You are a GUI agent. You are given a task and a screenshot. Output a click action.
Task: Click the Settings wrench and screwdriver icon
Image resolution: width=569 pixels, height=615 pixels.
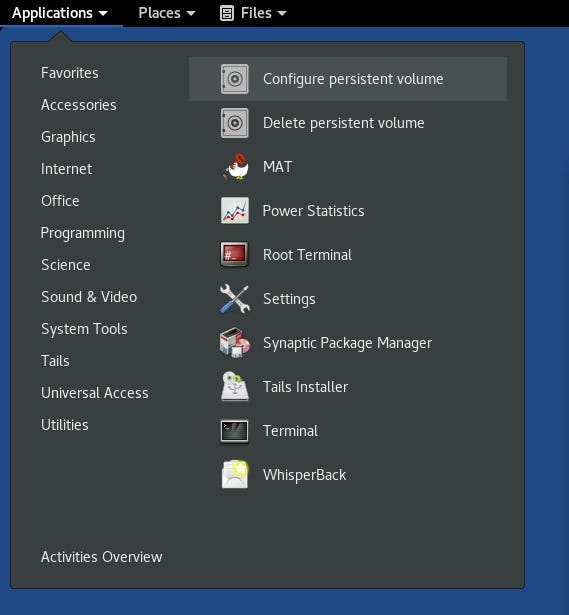click(235, 299)
